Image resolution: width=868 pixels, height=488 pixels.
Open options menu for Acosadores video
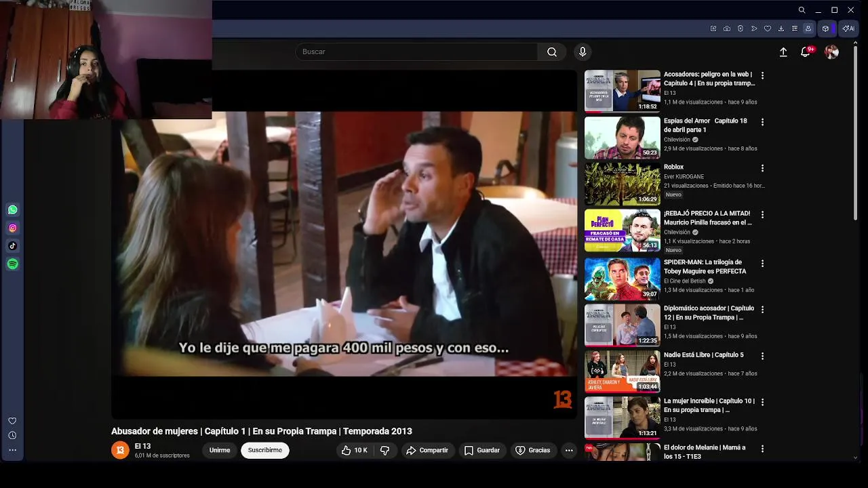(762, 76)
